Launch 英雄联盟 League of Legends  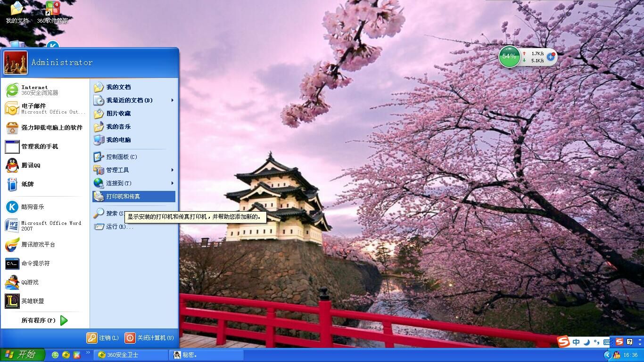click(45, 301)
